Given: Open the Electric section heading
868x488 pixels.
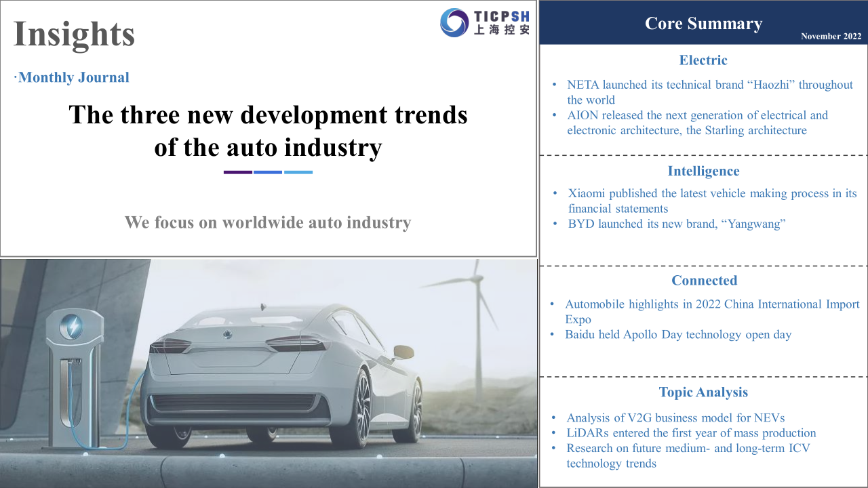Looking at the screenshot, I should coord(703,60).
